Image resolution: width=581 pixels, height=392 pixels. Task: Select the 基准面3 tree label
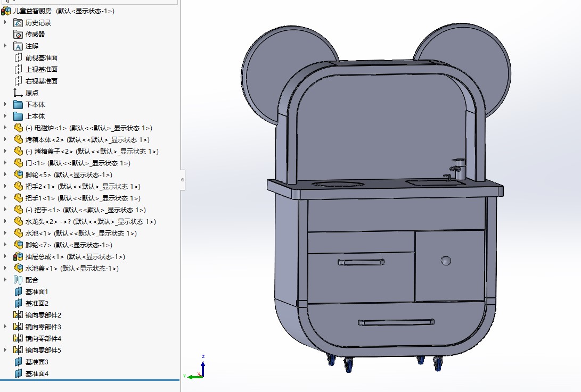(37, 362)
